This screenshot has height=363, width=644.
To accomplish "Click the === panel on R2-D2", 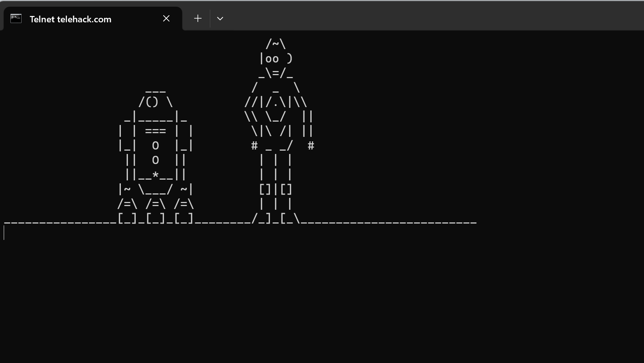I will click(x=155, y=131).
